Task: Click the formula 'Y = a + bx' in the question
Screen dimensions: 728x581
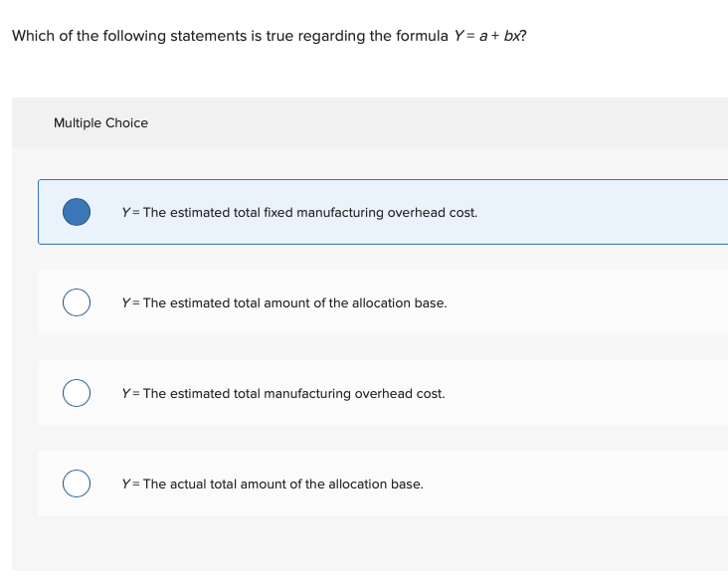Action: (497, 36)
